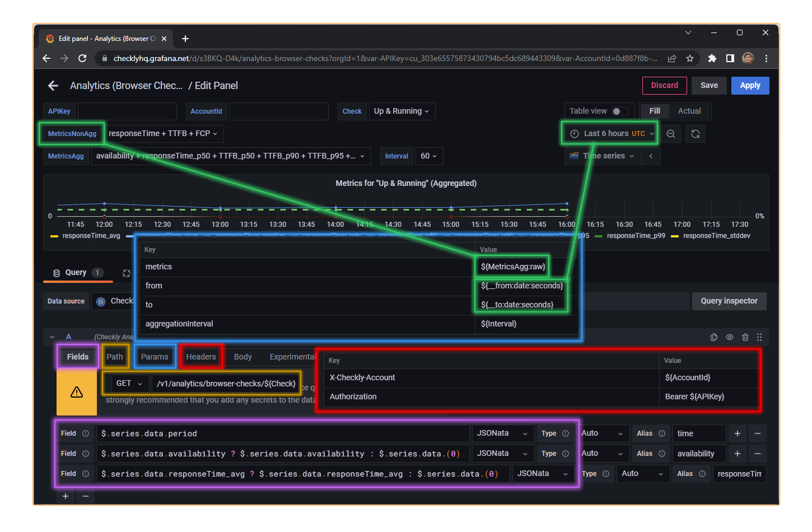Image resolution: width=812 pixels, height=532 pixels.
Task: Expand the query editor to fullscreen
Action: click(127, 273)
